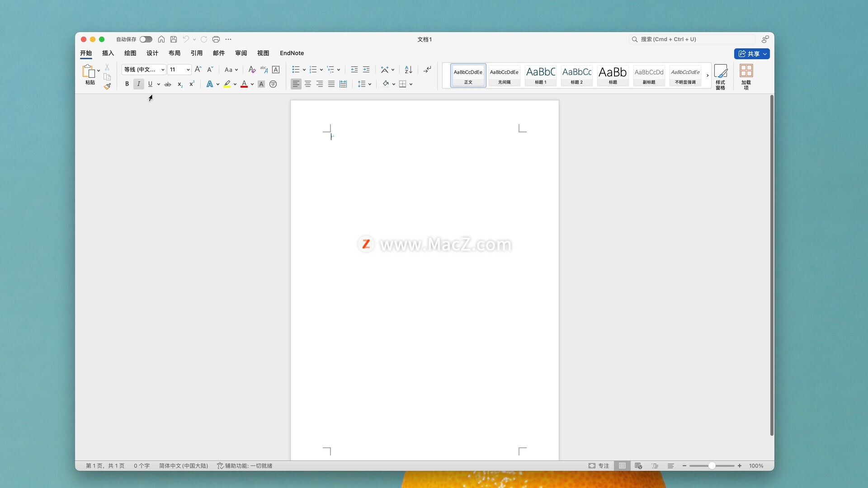This screenshot has height=488, width=868.
Task: Adjust the zoom slider handle
Action: (x=712, y=466)
